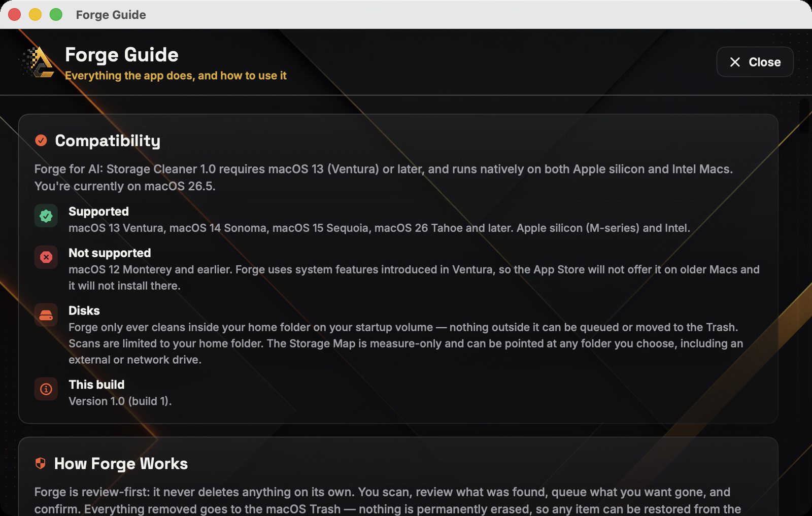Screen dimensions: 812x516
Task: Click the text 'You're currently on macOS 26.5.'
Action: [125, 186]
